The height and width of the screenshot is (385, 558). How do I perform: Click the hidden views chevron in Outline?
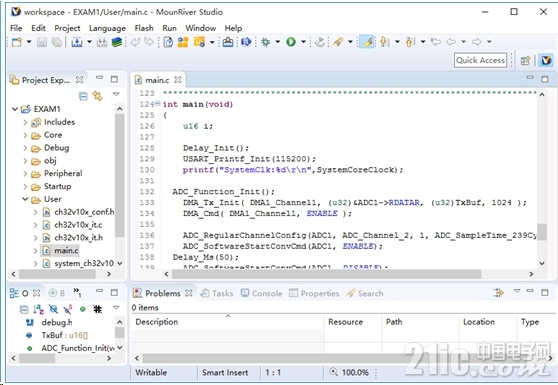tap(77, 292)
